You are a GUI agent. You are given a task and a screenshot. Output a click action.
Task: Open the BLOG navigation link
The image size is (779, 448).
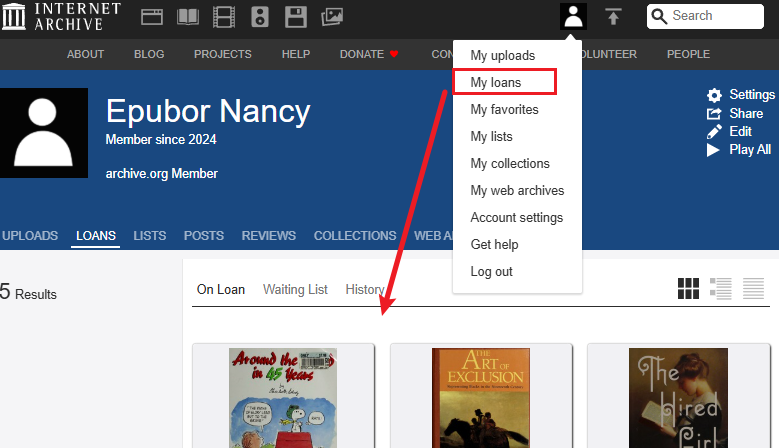149,54
